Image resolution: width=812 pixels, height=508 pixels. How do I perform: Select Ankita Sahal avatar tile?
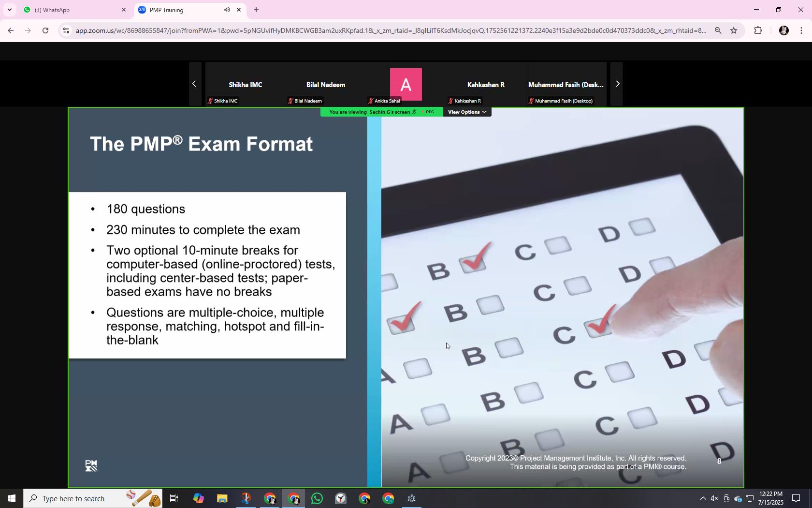pos(406,84)
